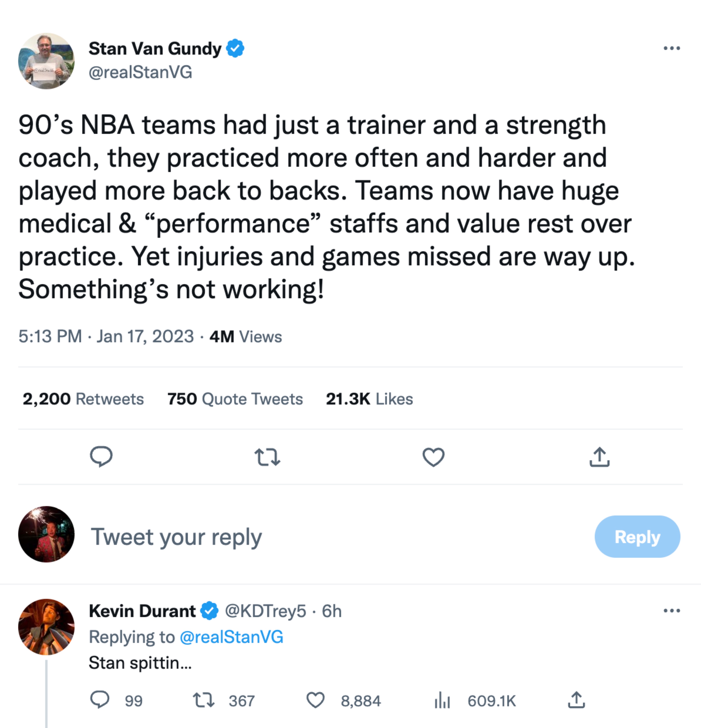Open Stan Van Gundy's profile picture
The height and width of the screenshot is (728, 701).
point(46,61)
